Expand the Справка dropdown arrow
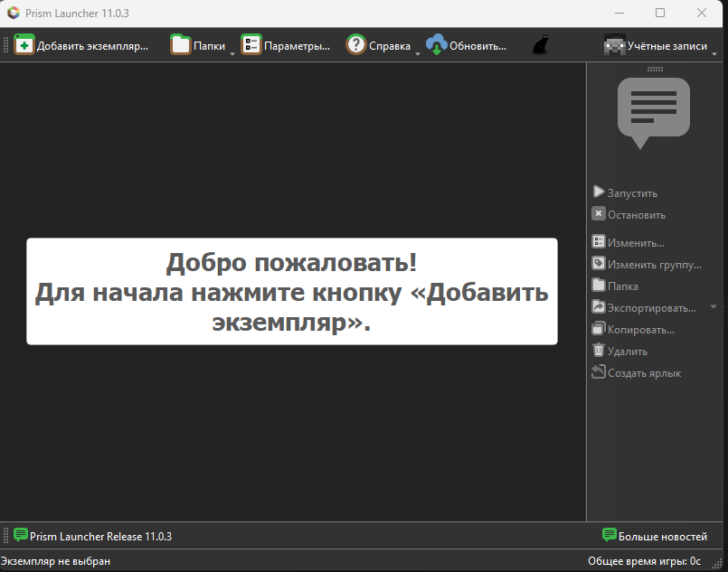The image size is (728, 572). click(x=418, y=54)
